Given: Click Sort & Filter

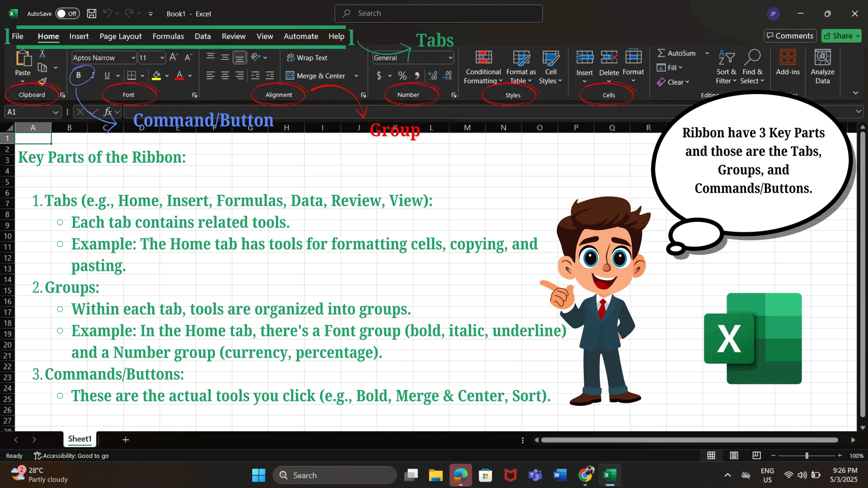Looking at the screenshot, I should tap(726, 67).
